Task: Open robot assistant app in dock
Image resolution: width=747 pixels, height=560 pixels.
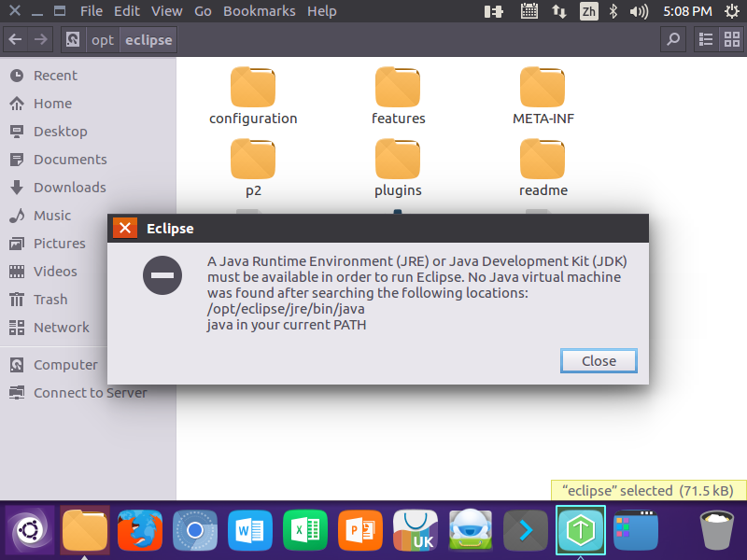Action: [x=471, y=530]
